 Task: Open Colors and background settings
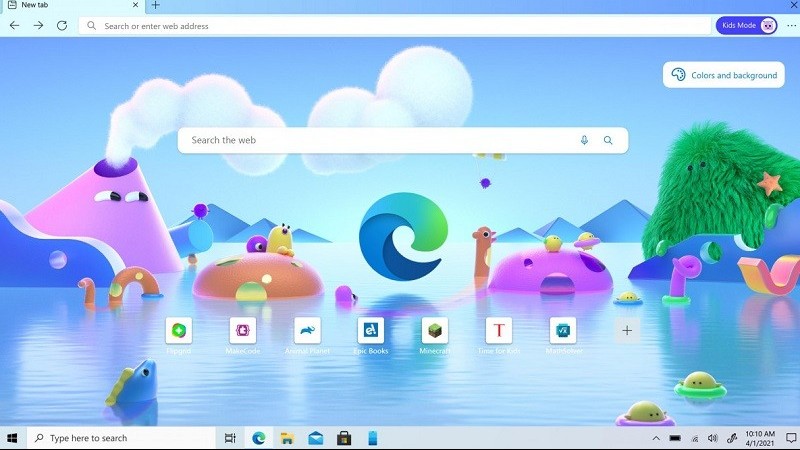(723, 75)
